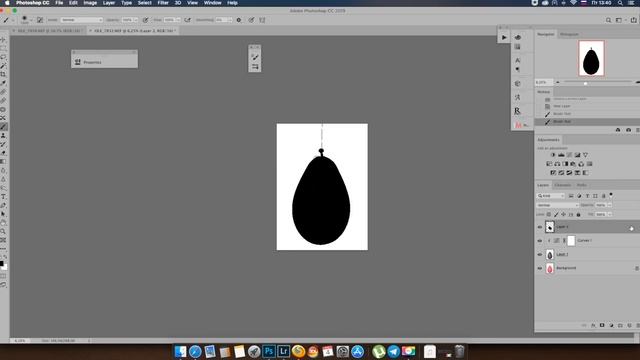This screenshot has height=360, width=640.
Task: Toggle pressure for size button
Action: tap(251, 20)
